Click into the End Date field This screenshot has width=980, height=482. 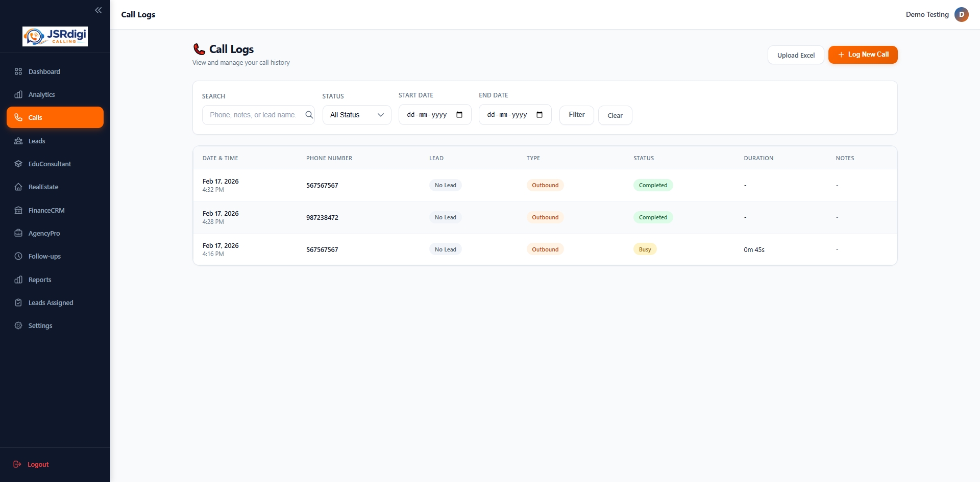click(515, 115)
